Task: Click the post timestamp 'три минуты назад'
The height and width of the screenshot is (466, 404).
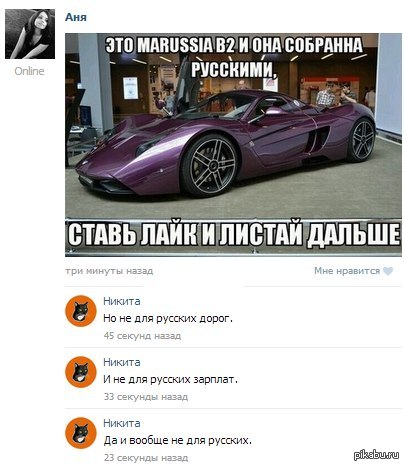Action: coord(109,271)
